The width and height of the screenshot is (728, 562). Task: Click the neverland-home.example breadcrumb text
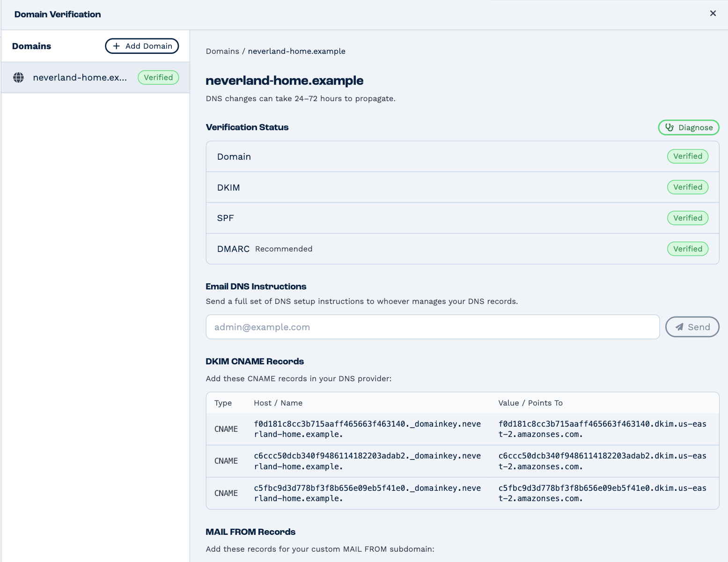[x=297, y=51]
